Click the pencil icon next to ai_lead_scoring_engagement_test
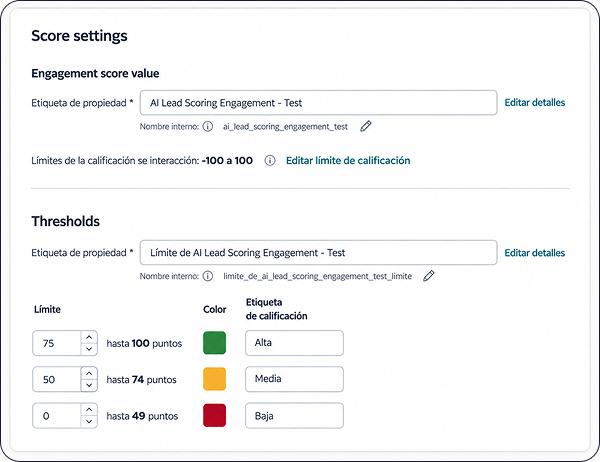The image size is (600, 462). point(366,126)
